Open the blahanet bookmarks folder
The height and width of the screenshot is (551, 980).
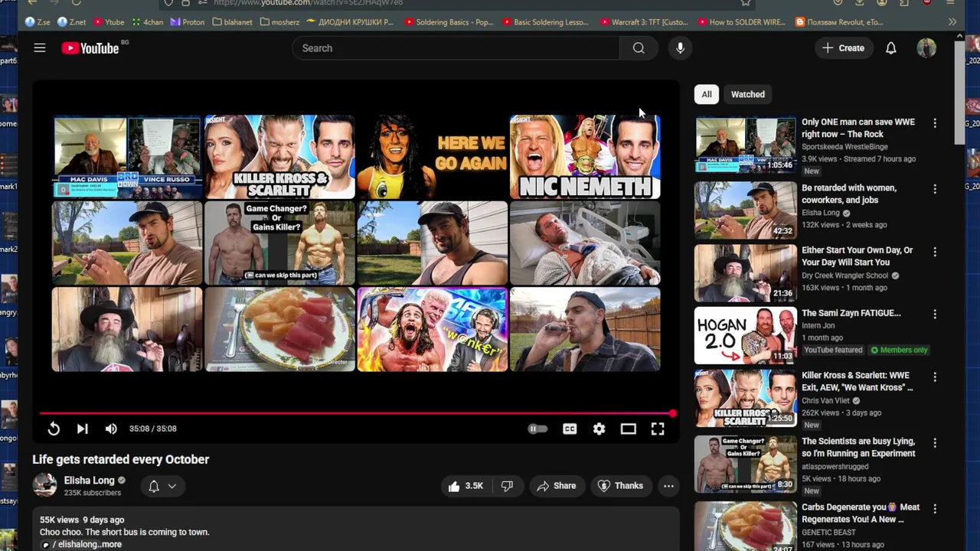pos(233,22)
